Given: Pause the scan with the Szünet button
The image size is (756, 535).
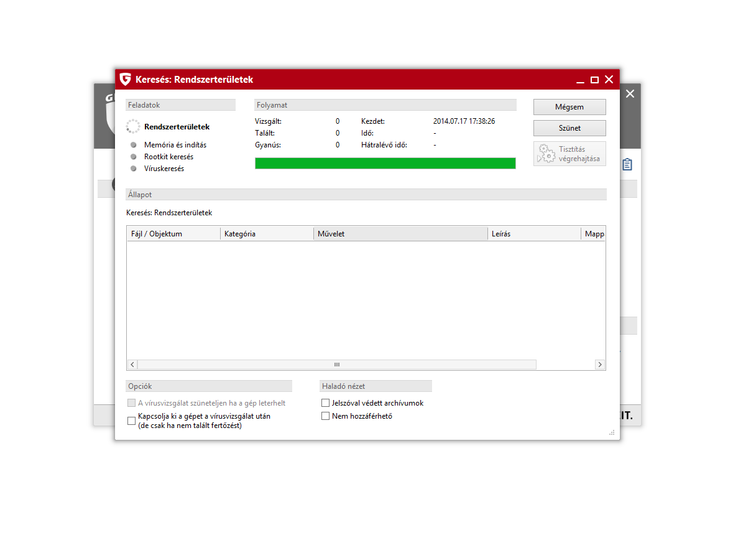Looking at the screenshot, I should [x=569, y=128].
